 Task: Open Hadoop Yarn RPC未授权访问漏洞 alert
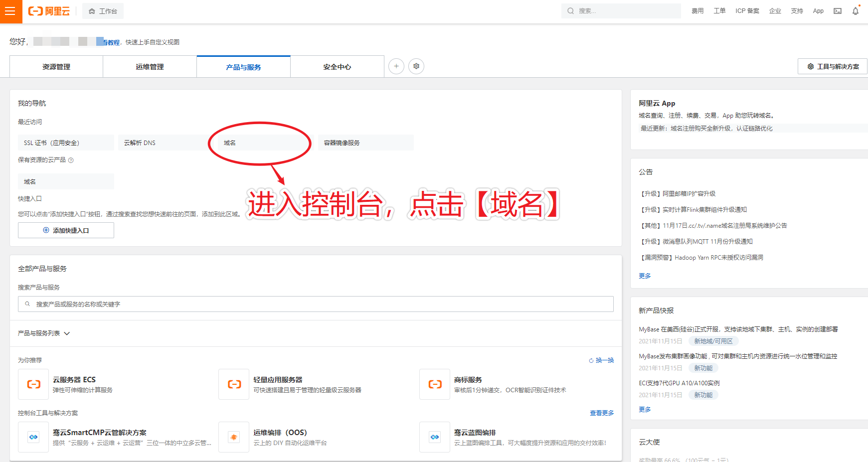[x=701, y=258]
